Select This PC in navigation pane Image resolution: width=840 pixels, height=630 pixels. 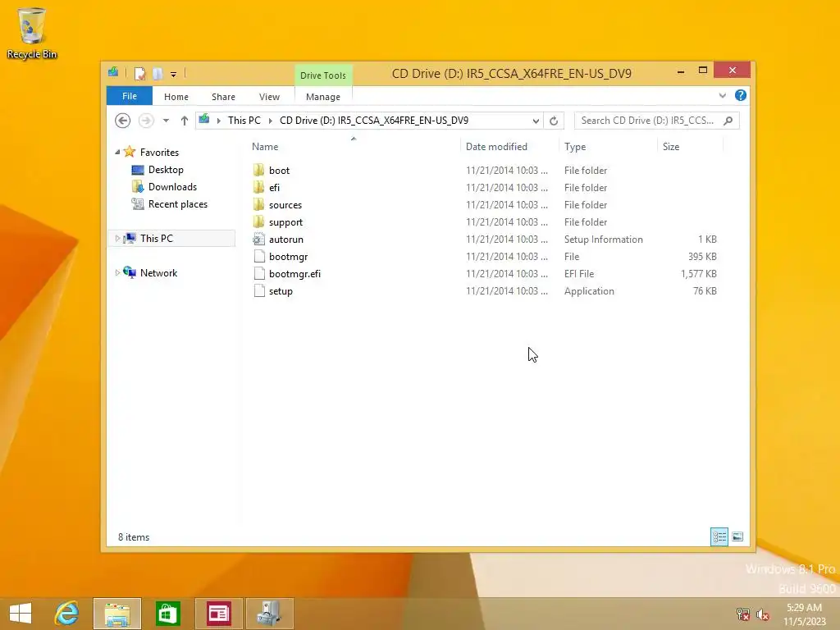point(157,239)
